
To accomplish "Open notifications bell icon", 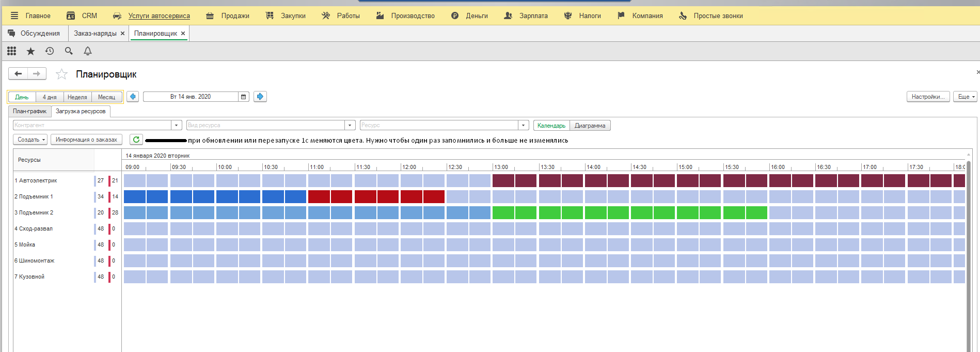I will coord(88,51).
